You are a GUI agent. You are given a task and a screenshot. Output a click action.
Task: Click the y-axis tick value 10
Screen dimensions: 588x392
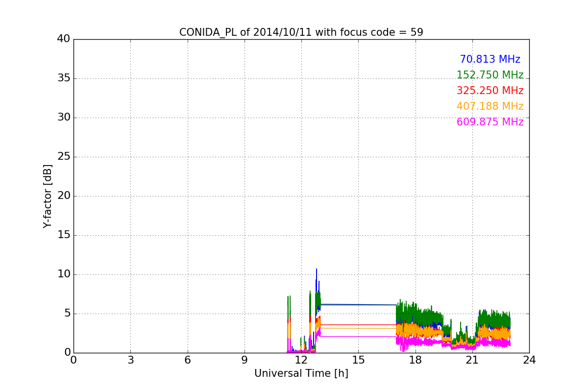63,274
